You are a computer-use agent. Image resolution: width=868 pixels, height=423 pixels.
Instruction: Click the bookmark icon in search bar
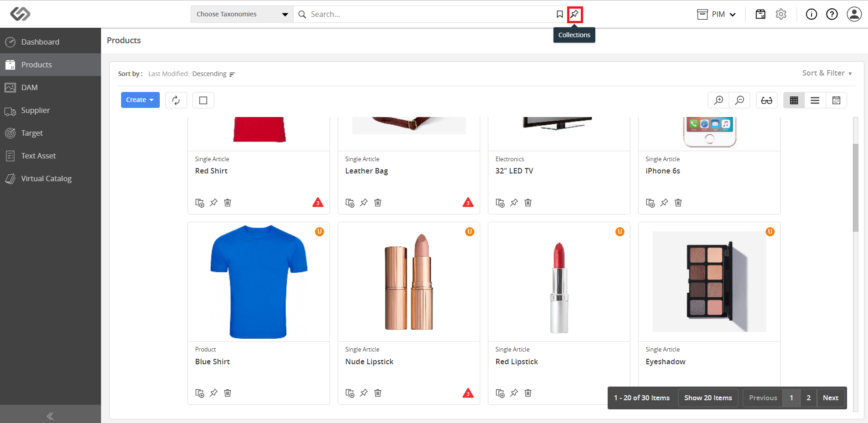point(560,14)
